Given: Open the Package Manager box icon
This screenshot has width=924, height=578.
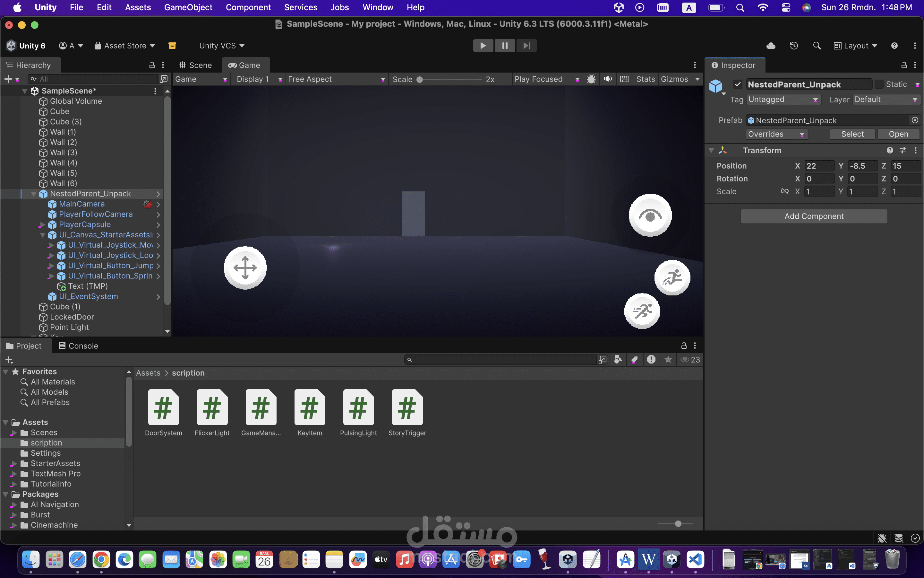Looking at the screenshot, I should coord(172,46).
